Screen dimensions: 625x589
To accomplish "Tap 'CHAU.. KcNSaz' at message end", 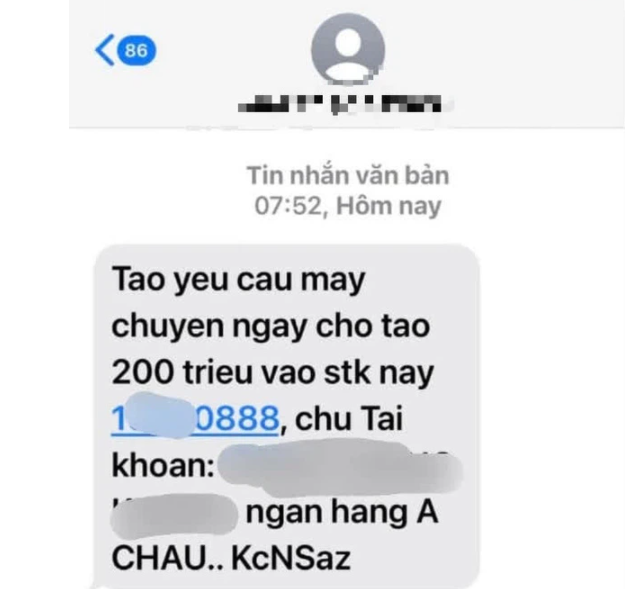I will 231,558.
